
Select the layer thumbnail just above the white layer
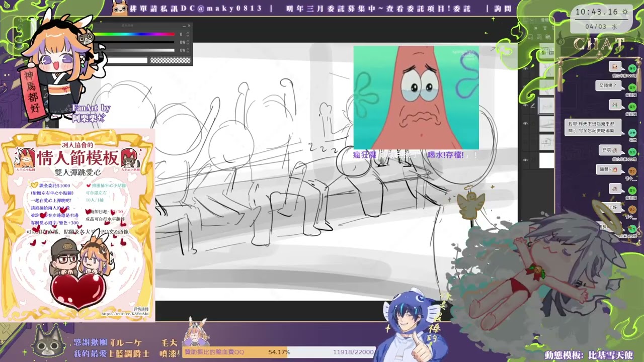coord(546,142)
